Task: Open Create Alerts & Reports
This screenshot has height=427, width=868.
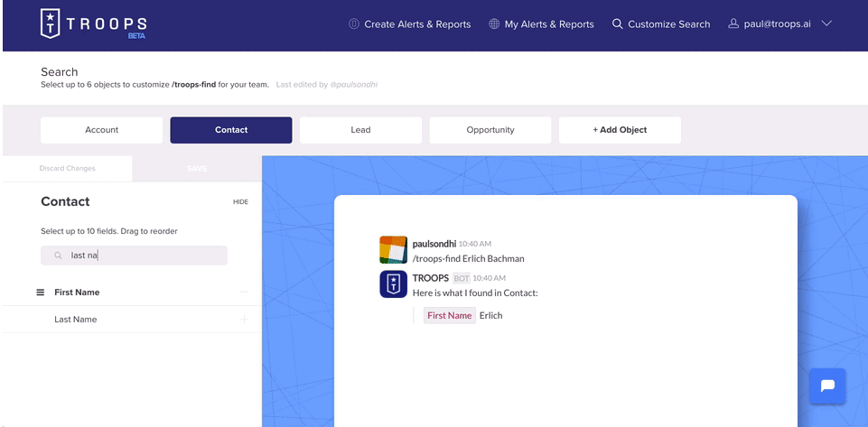Action: [410, 24]
